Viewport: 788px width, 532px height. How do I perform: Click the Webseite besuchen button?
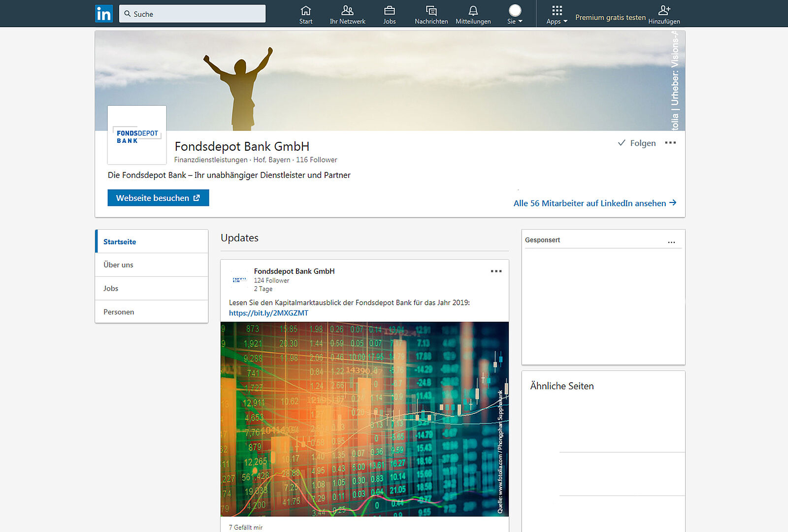tap(158, 198)
